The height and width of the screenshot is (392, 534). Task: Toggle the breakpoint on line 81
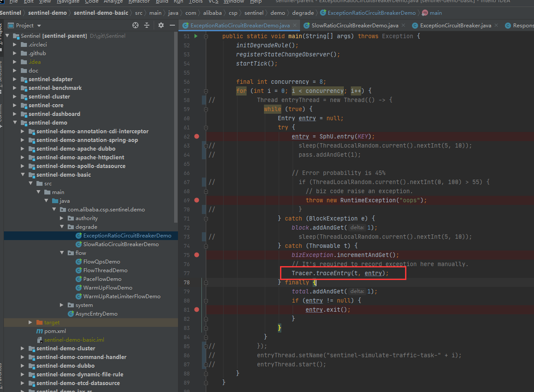(197, 310)
